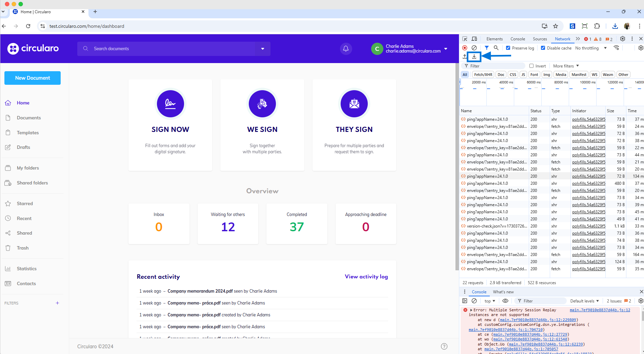
Task: Open View activity log link
Action: click(366, 276)
